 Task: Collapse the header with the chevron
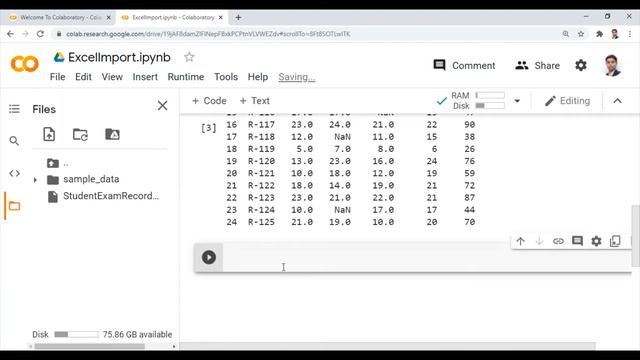tap(618, 101)
